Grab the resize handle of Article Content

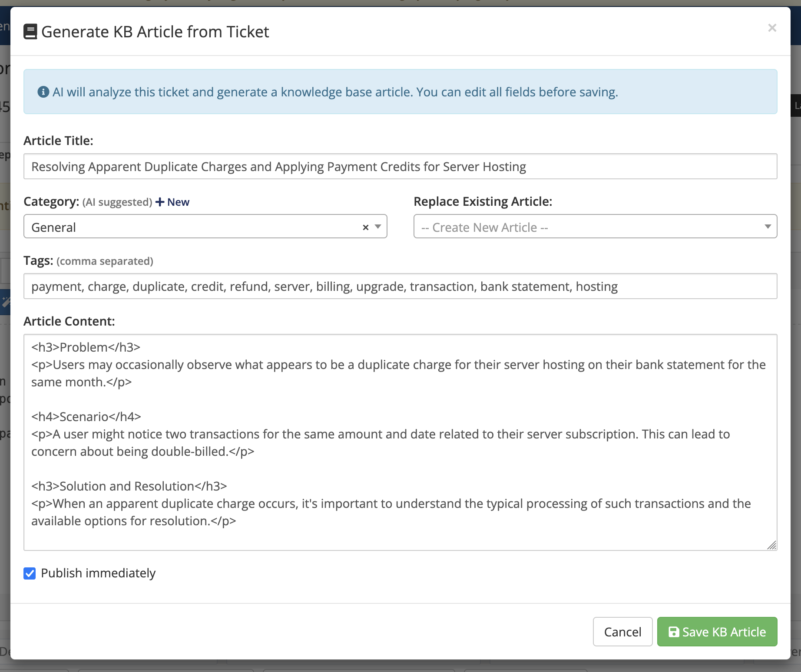click(x=771, y=545)
